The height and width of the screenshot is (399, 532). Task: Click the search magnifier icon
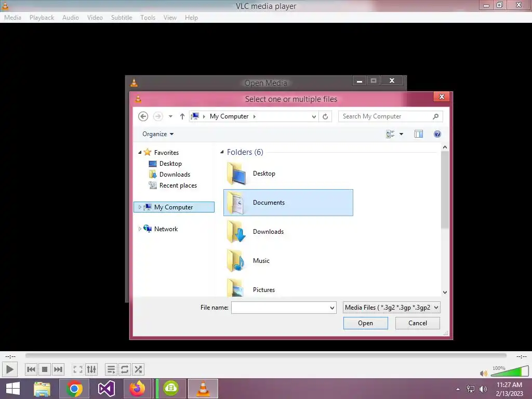pos(436,116)
